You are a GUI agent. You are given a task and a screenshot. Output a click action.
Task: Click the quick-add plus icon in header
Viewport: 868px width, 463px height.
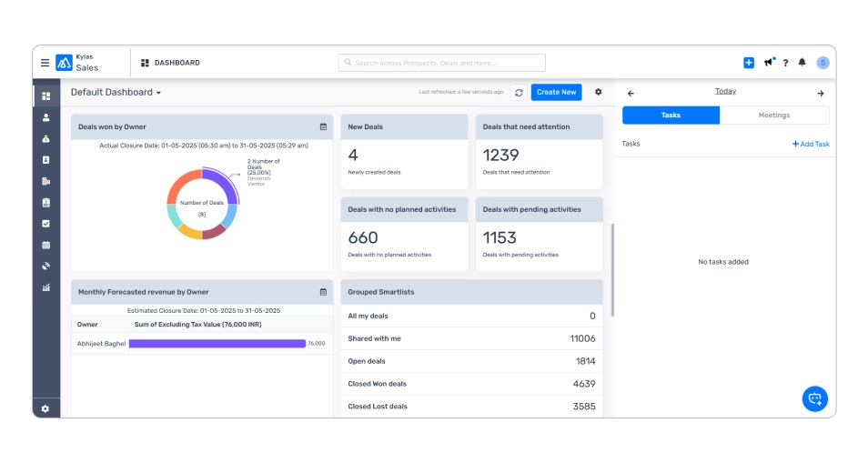(749, 63)
